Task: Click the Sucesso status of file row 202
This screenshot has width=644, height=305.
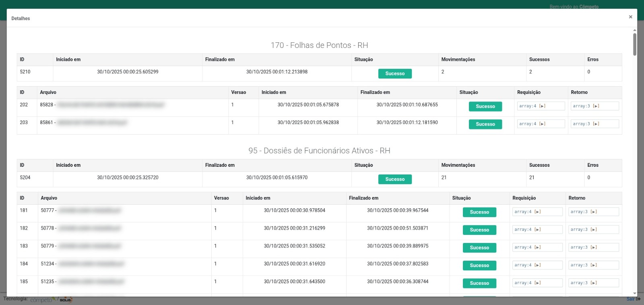Action: pos(485,106)
